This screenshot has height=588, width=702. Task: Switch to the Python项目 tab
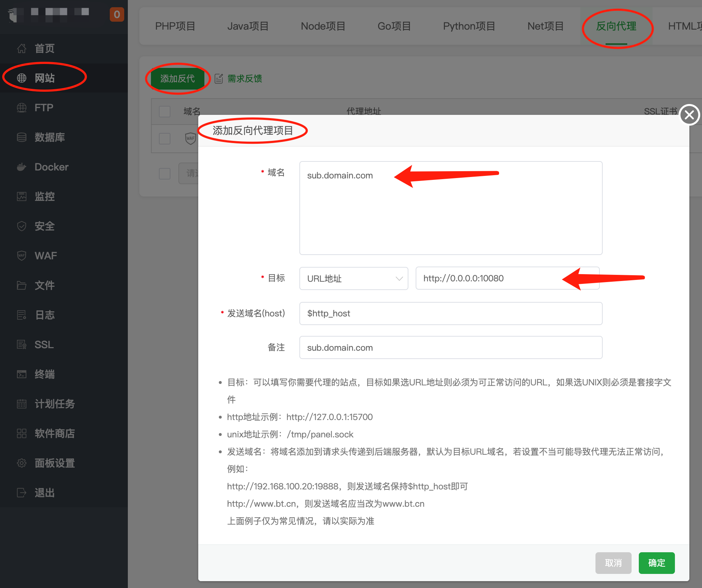[x=469, y=26]
